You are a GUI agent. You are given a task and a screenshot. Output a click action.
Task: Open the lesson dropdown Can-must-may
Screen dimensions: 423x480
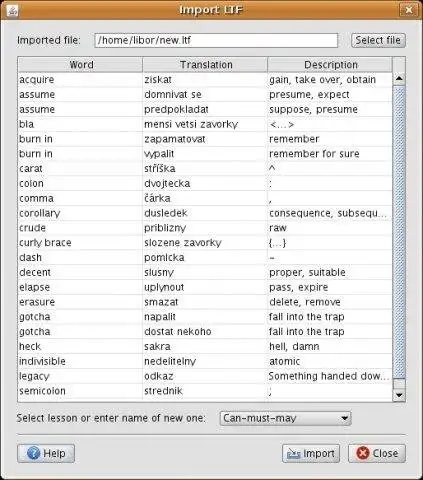[x=285, y=418]
